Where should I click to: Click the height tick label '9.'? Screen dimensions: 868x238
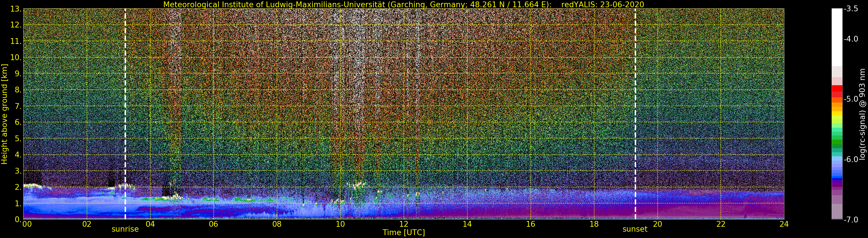click(x=18, y=74)
